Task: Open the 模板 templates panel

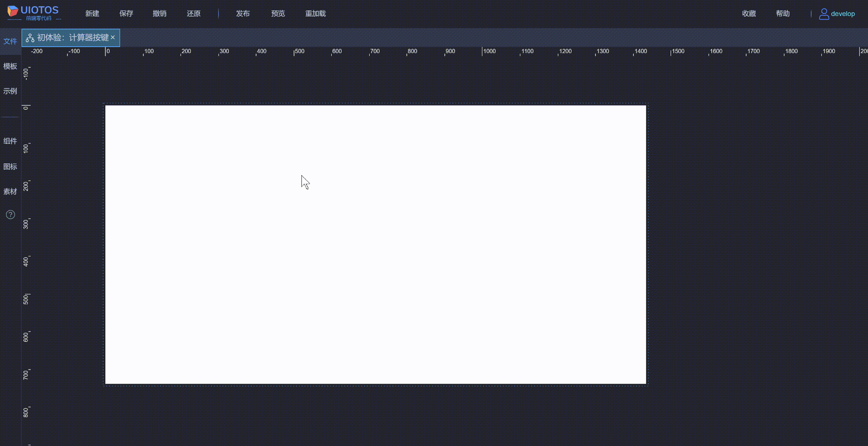Action: coord(10,66)
